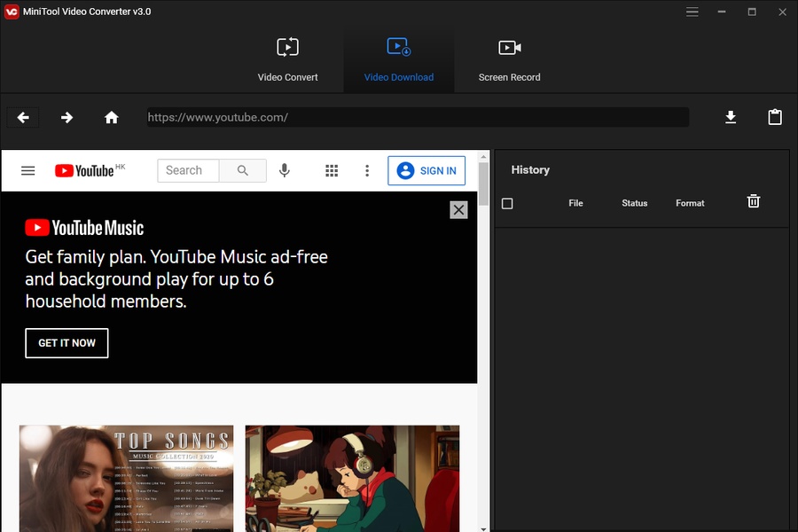Click the browser pane scrollbar up arrow
This screenshot has width=798, height=532.
(483, 156)
